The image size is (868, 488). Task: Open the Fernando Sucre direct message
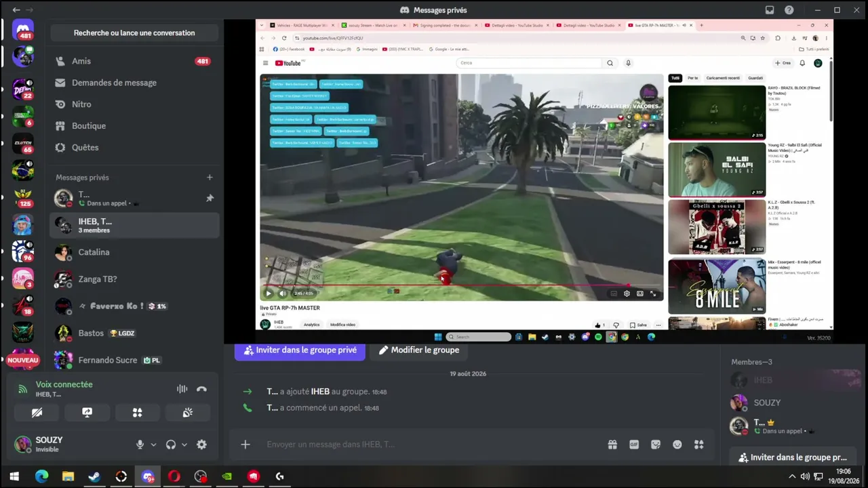[x=134, y=361]
